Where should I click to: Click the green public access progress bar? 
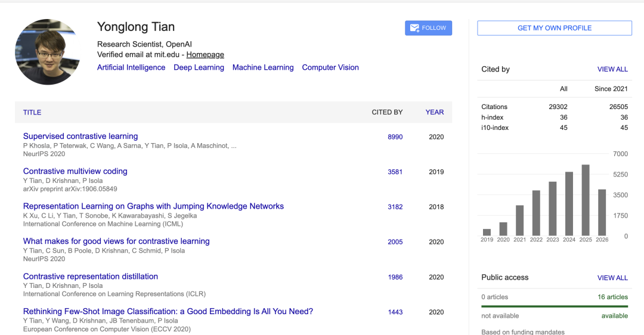555,306
